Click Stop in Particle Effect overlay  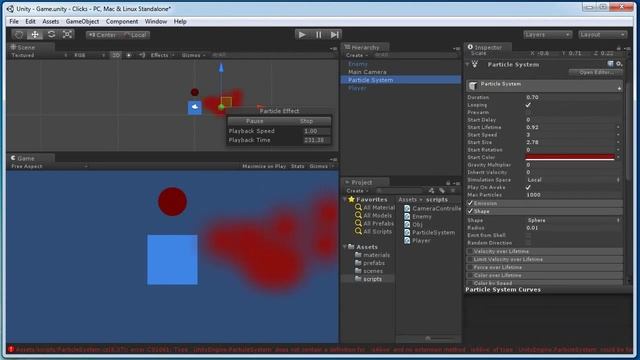click(x=306, y=121)
